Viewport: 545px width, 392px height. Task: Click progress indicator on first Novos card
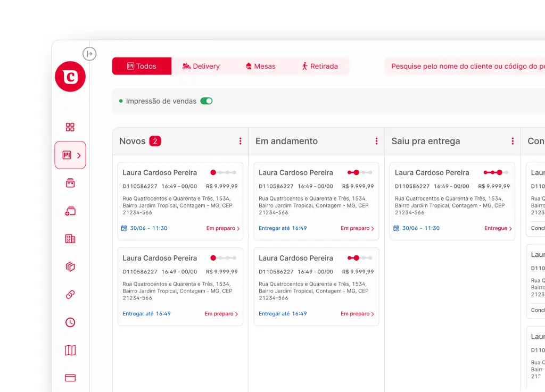pyautogui.click(x=224, y=172)
